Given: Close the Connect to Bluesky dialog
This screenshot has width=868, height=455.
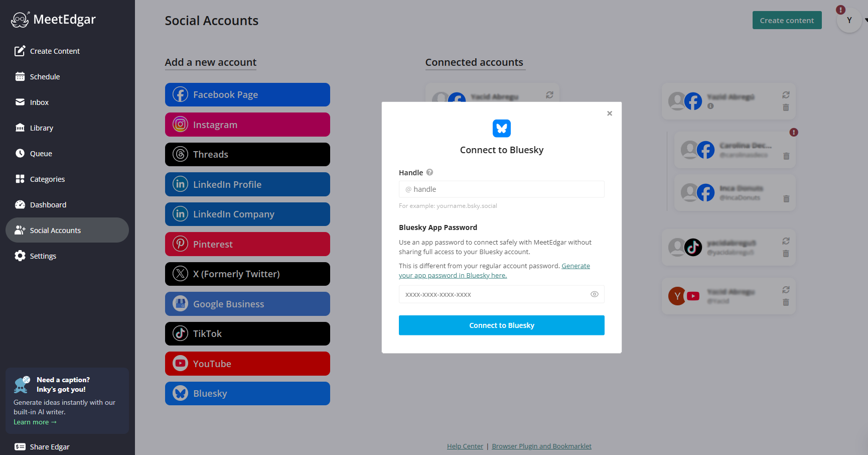Looking at the screenshot, I should (610, 113).
